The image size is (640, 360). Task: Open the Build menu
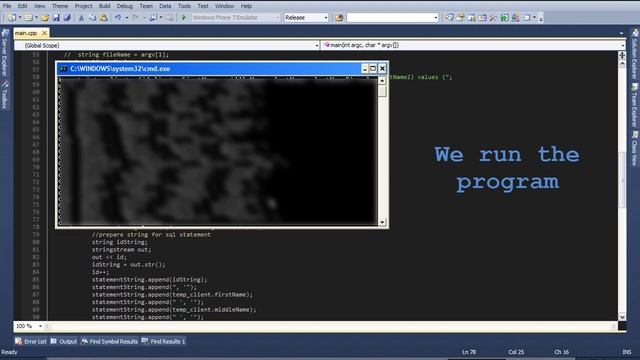tap(104, 6)
